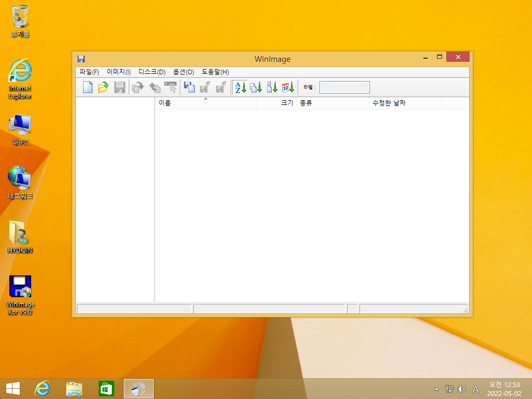
Task: Click the WinImage floppy icon in title bar
Action: click(81, 59)
